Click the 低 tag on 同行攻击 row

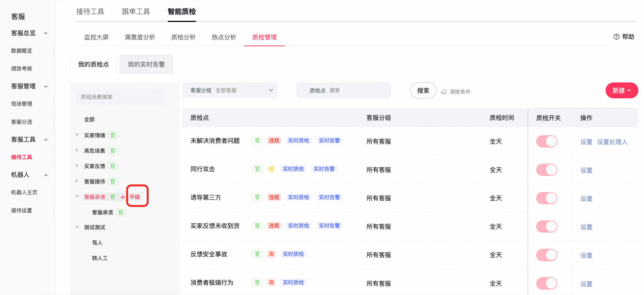(271, 169)
